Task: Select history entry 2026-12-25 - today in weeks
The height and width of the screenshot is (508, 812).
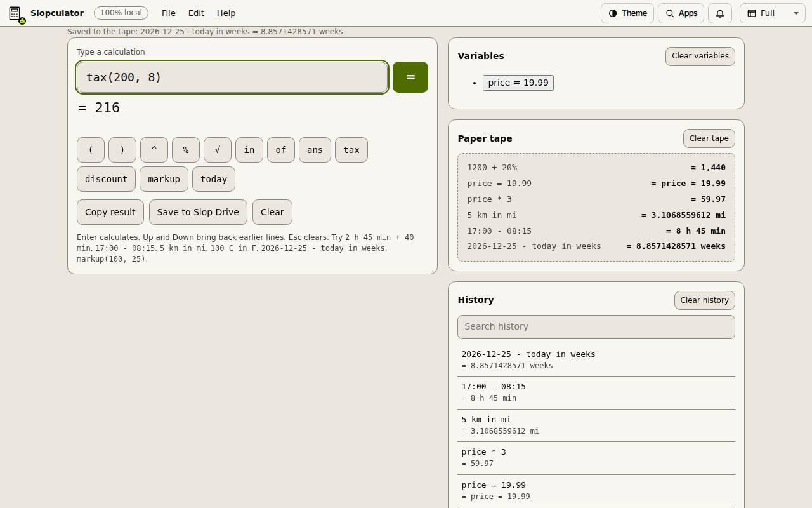Action: (596, 359)
